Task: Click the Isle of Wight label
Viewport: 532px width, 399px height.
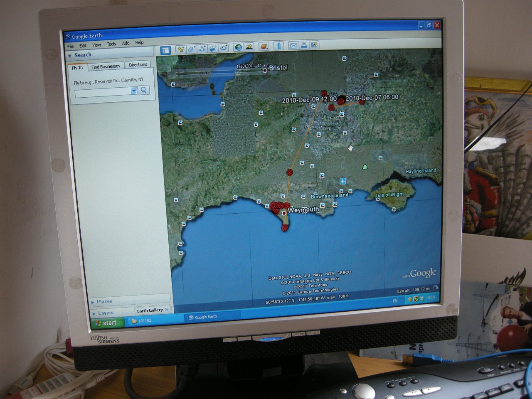Action: 390,195
